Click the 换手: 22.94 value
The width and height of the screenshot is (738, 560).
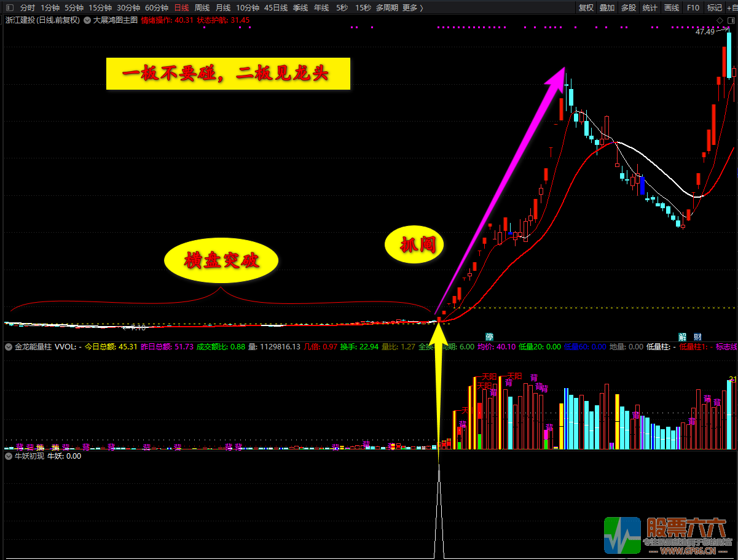click(x=359, y=347)
